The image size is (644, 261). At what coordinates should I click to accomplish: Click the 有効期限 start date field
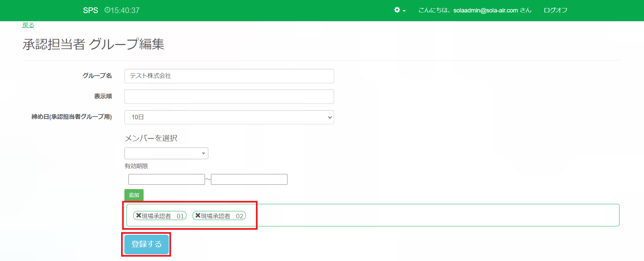tap(166, 179)
